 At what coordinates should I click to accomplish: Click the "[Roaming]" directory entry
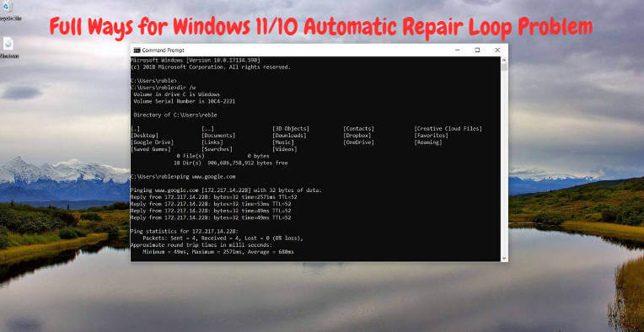coord(428,142)
